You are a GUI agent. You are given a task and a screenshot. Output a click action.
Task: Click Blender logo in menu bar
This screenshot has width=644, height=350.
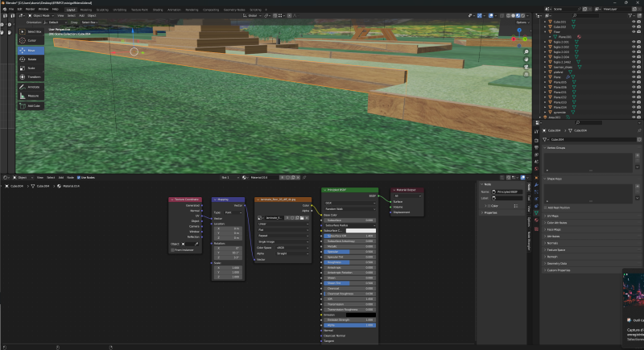(5, 9)
